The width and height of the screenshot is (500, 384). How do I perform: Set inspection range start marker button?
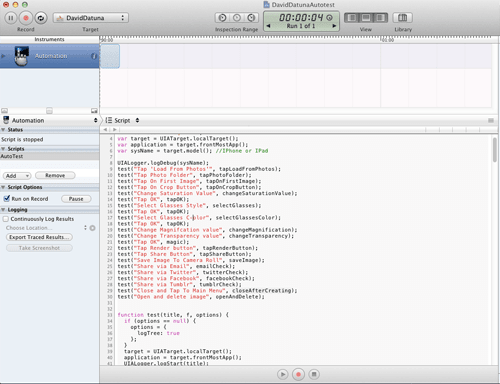point(222,18)
